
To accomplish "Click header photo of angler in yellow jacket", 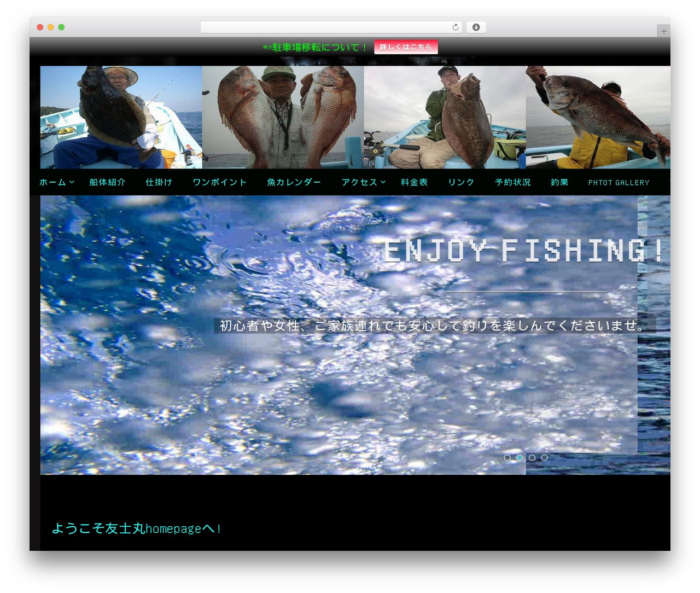I will click(x=598, y=117).
